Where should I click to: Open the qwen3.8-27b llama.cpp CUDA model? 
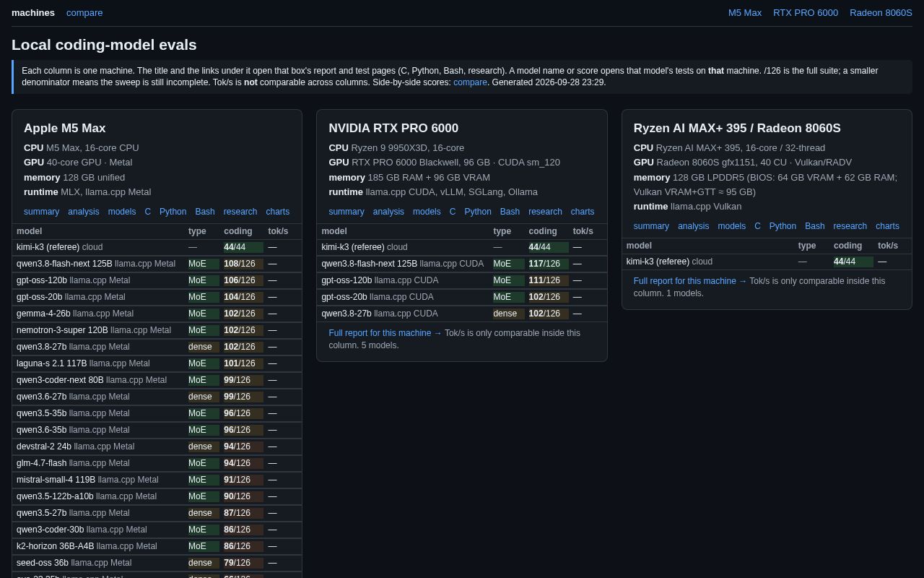coord(380,314)
